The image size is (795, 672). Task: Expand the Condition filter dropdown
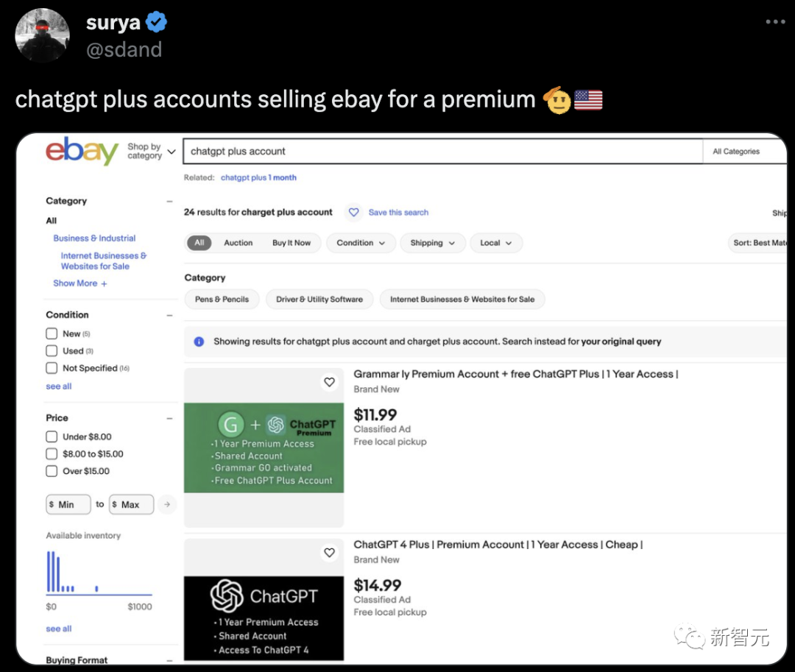[361, 243]
